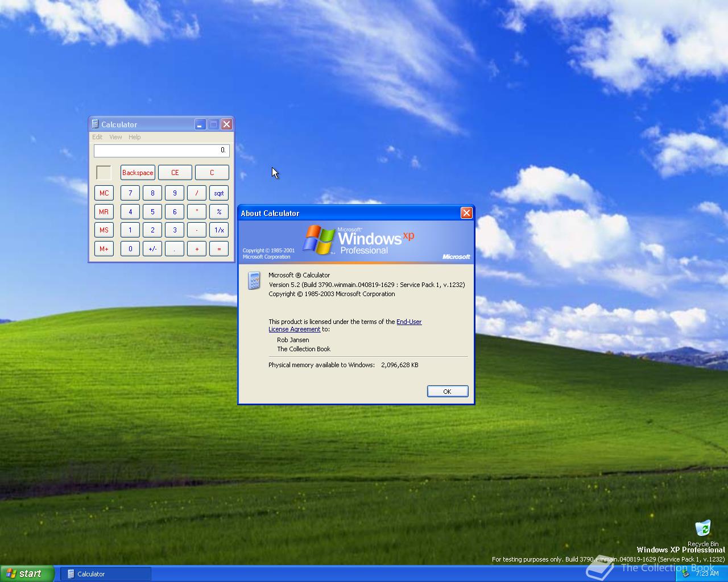Click digit 4 on Calculator
Screen dimensions: 728x582
[x=130, y=212]
